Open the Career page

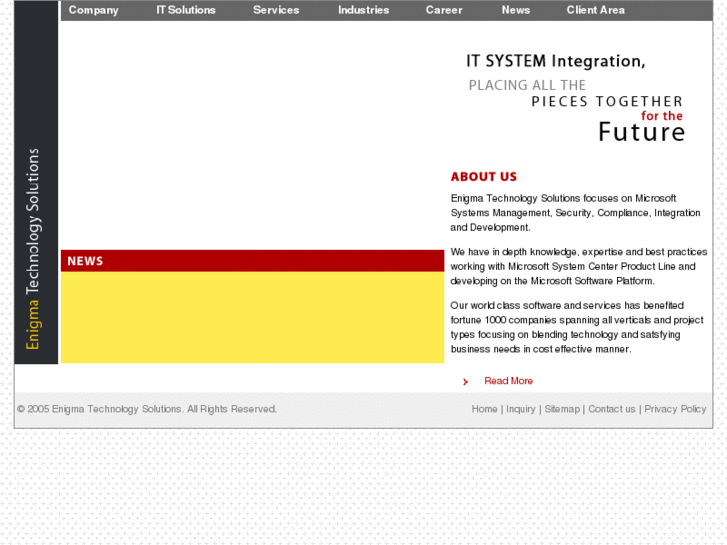(444, 10)
